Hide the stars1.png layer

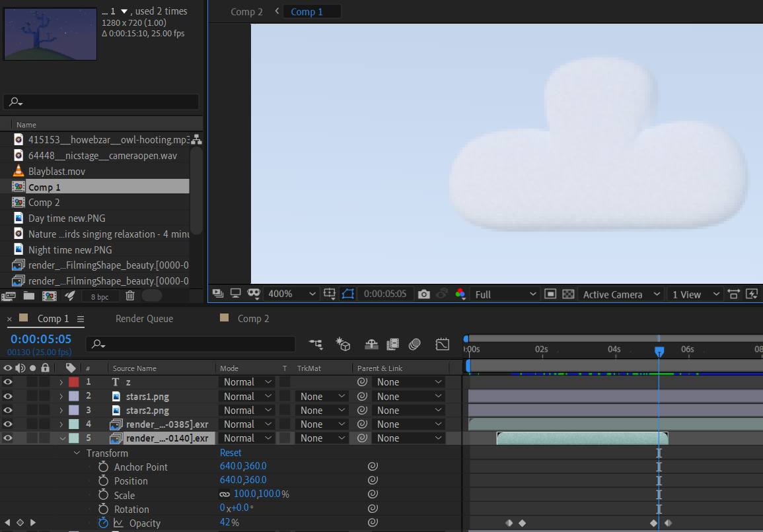click(x=8, y=396)
